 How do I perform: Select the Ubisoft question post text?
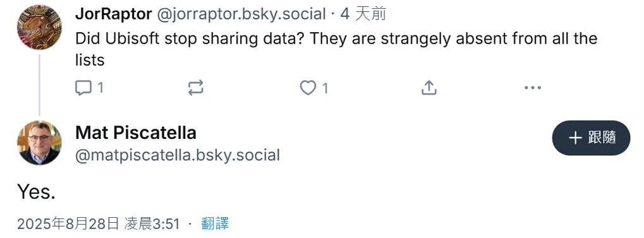coord(336,49)
